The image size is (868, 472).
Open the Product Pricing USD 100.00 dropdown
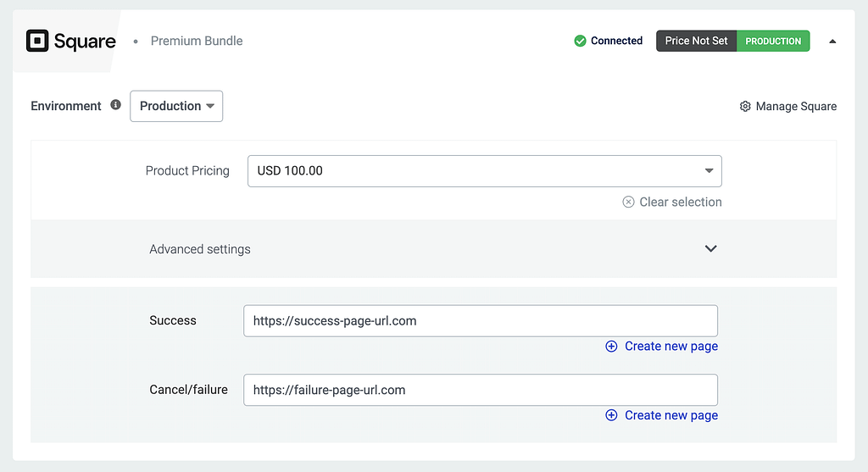484,171
